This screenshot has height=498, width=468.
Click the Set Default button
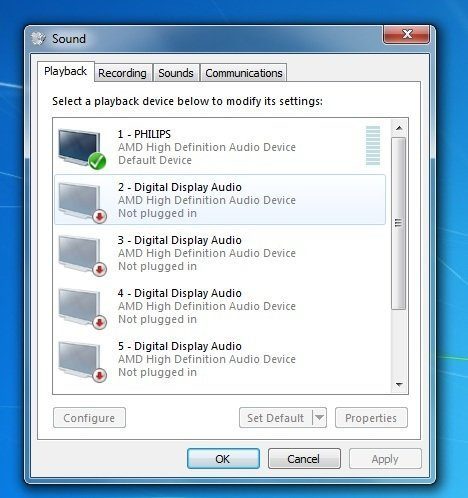(x=276, y=418)
